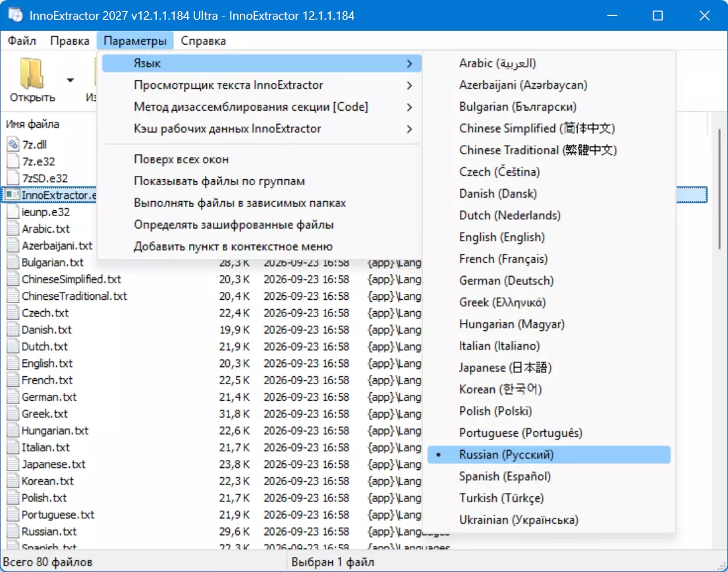
Task: Click the French.txt document icon
Action: [x=13, y=380]
